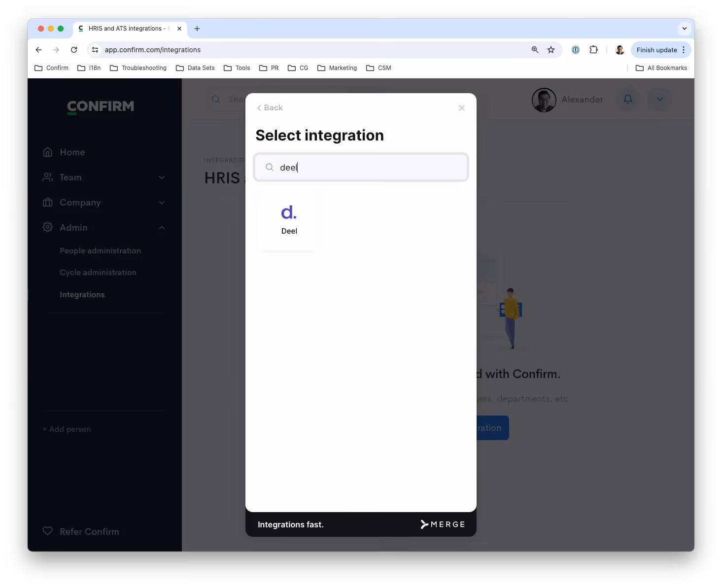Open the Data Sets bookmarks folder
The width and height of the screenshot is (722, 588).
196,68
